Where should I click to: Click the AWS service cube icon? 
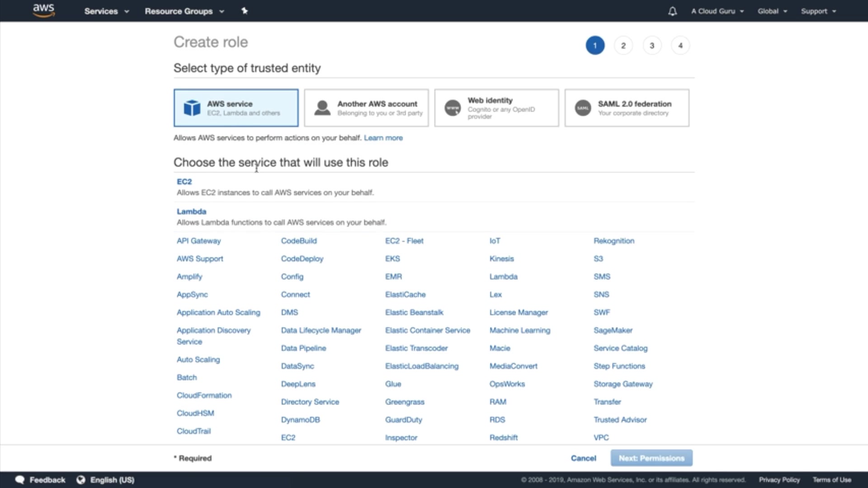click(x=192, y=108)
